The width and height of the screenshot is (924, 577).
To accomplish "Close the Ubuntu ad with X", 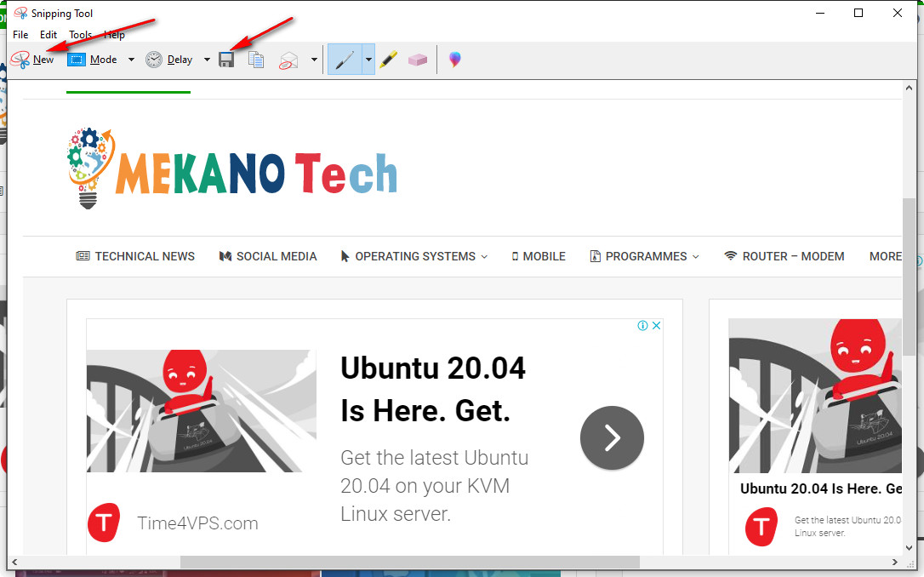I will pos(657,325).
